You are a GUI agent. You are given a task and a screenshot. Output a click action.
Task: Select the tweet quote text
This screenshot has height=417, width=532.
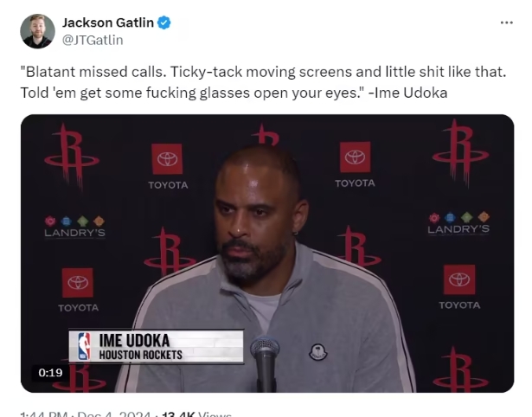pos(263,82)
